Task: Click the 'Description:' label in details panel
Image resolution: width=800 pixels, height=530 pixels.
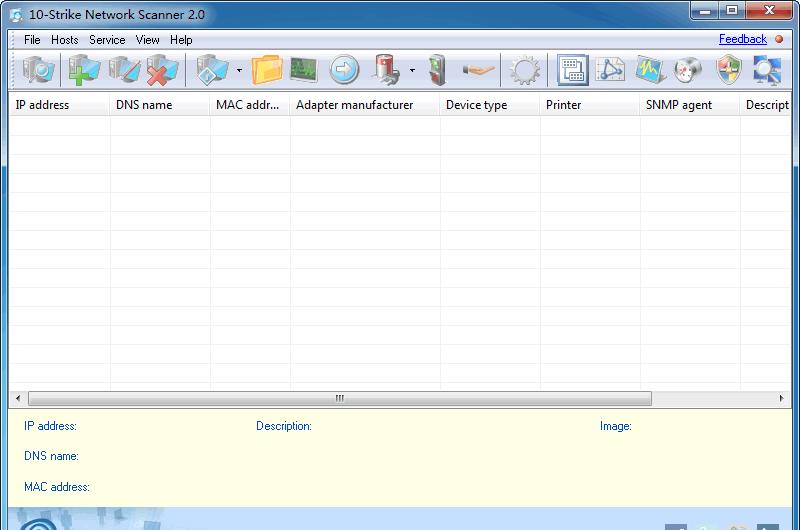Action: point(284,426)
